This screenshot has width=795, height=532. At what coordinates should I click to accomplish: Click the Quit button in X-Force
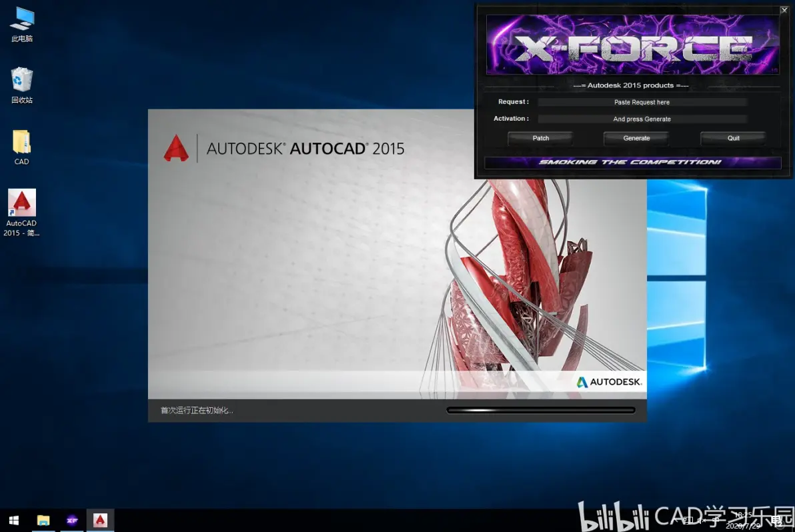(733, 138)
